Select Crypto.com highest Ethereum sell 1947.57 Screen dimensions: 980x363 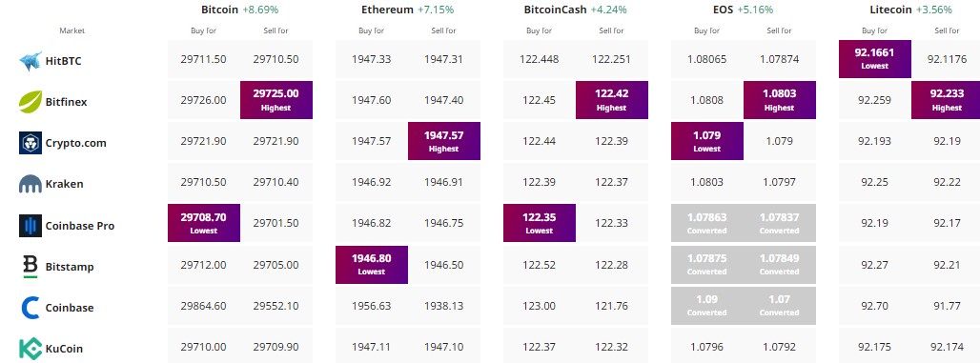pos(443,141)
